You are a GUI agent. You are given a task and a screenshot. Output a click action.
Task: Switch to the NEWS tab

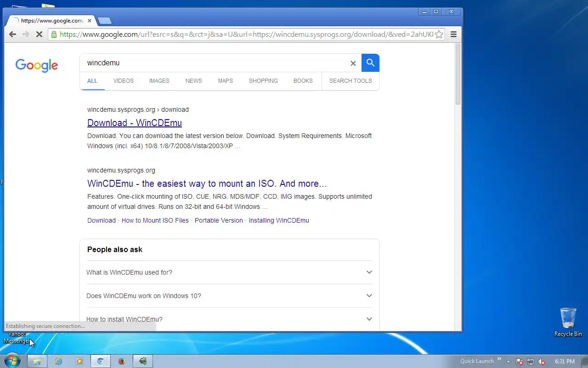(x=194, y=81)
